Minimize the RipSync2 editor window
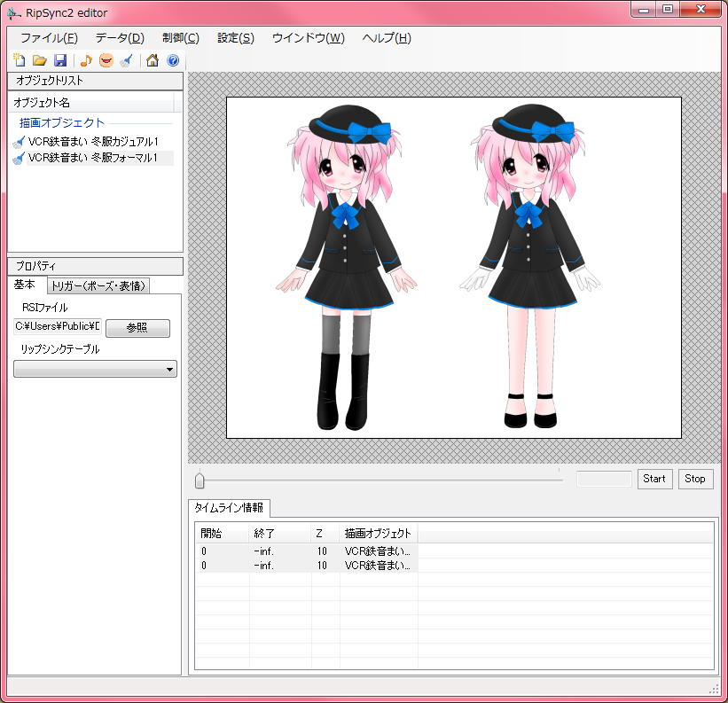Image resolution: width=728 pixels, height=703 pixels. [x=644, y=10]
